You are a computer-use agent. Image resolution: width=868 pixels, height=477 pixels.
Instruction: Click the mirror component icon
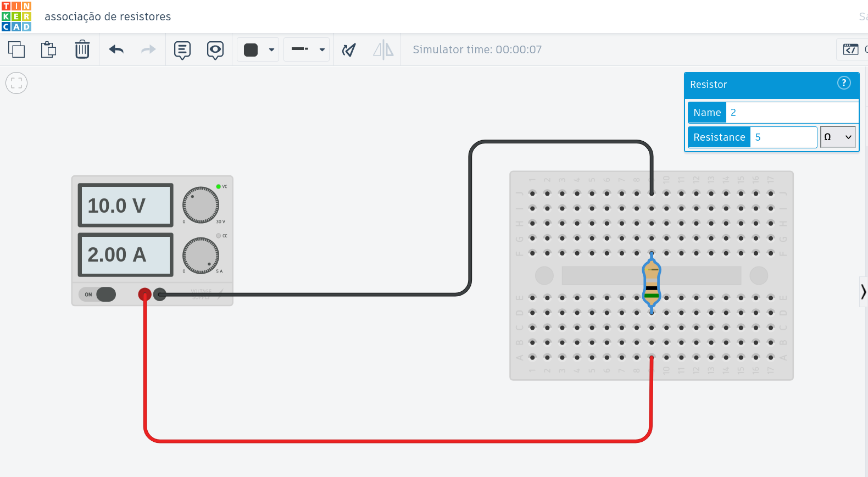[383, 49]
